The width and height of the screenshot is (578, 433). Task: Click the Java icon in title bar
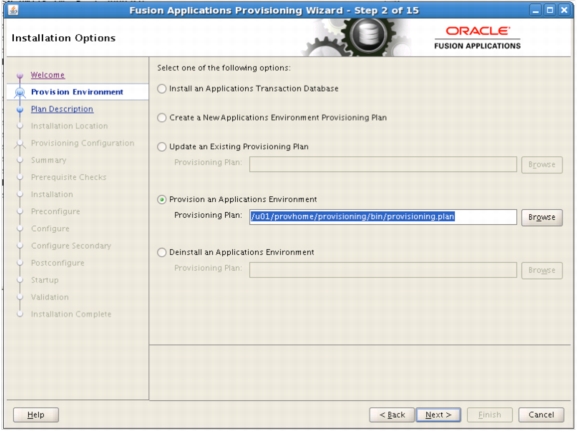tap(13, 10)
